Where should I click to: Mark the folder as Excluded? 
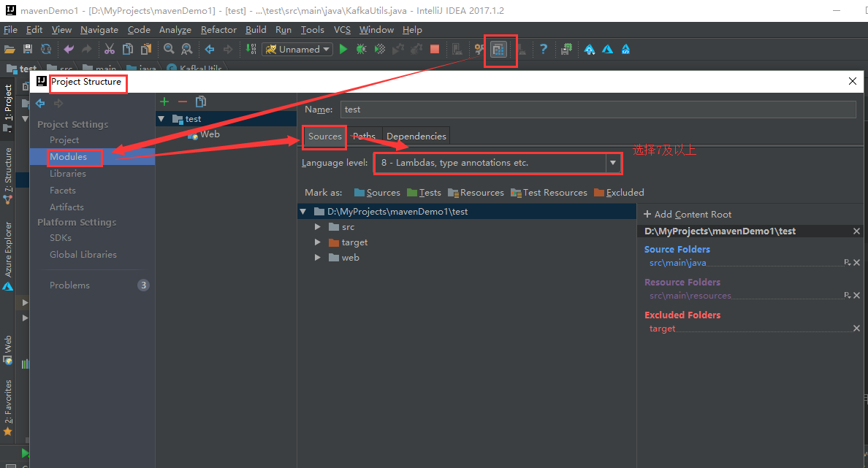(619, 193)
